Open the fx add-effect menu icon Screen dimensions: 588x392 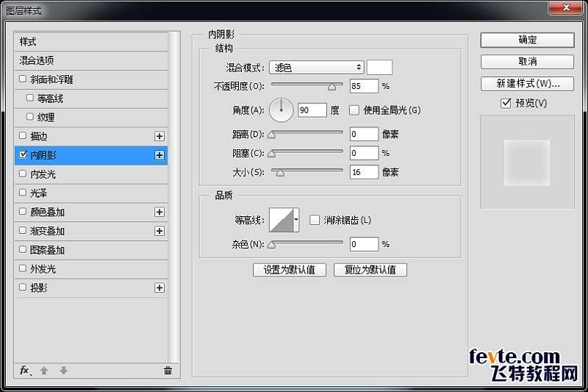pyautogui.click(x=25, y=371)
